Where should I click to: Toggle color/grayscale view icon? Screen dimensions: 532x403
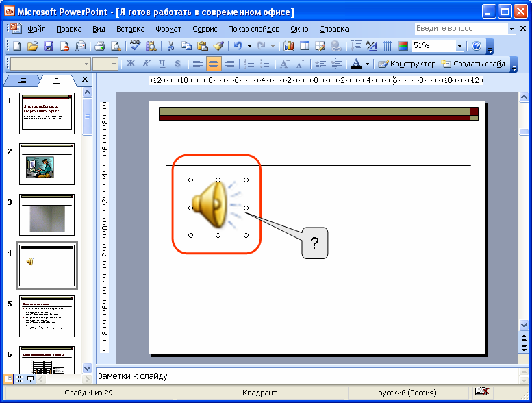403,46
